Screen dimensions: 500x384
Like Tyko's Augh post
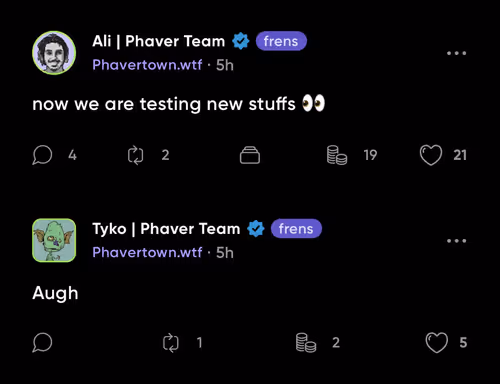click(x=437, y=343)
